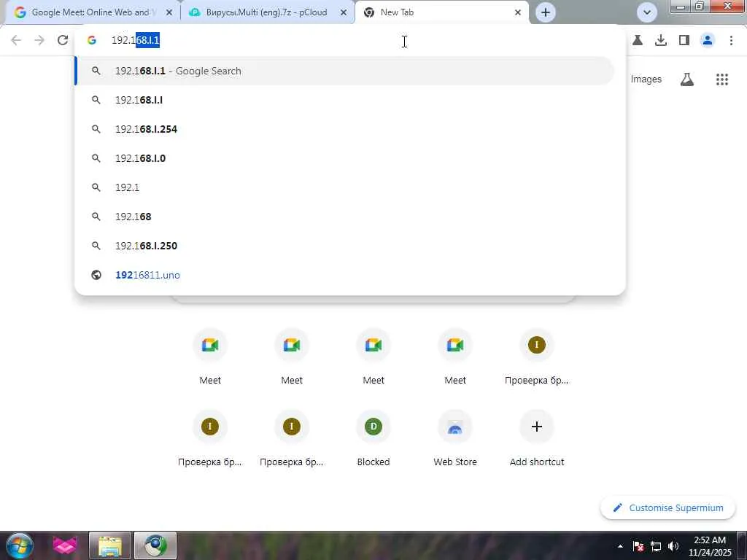Switch to the pCloud tab
The height and width of the screenshot is (560, 747).
(x=268, y=12)
